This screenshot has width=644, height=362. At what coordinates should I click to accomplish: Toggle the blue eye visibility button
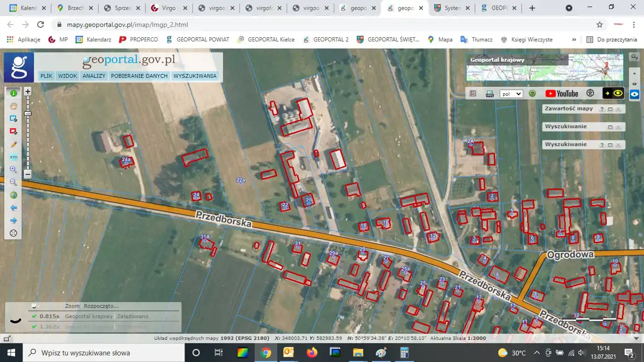pyautogui.click(x=635, y=94)
